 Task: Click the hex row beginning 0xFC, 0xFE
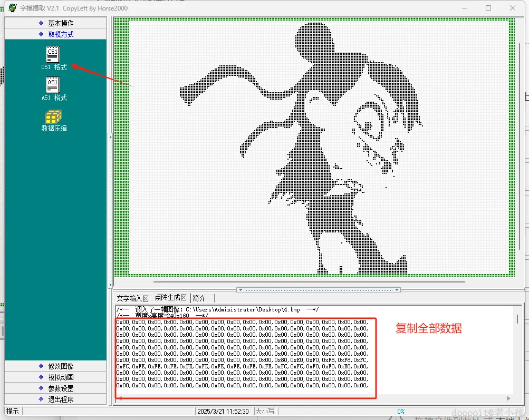tap(242, 366)
